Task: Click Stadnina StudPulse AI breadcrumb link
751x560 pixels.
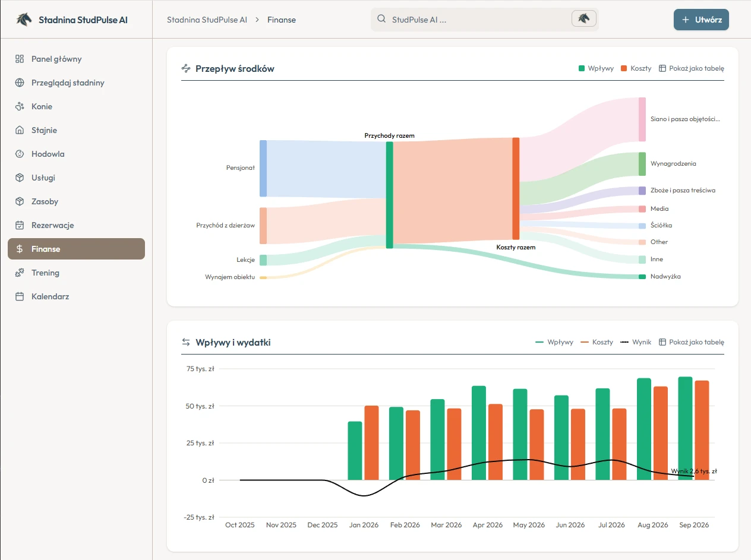Action: [x=207, y=20]
